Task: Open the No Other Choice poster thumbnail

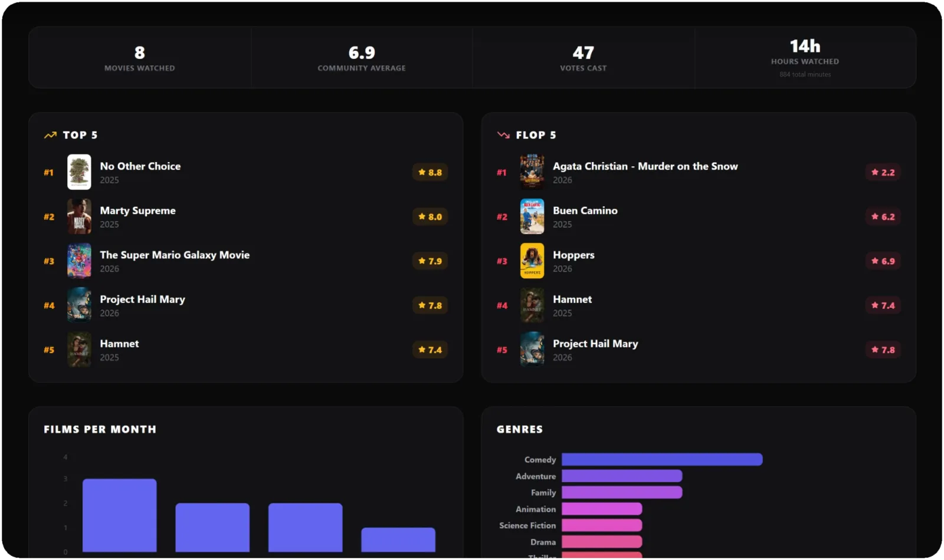Action: (x=79, y=172)
